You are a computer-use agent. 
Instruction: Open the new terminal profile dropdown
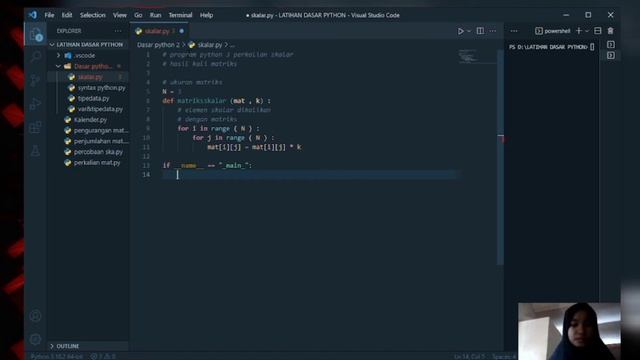click(587, 31)
